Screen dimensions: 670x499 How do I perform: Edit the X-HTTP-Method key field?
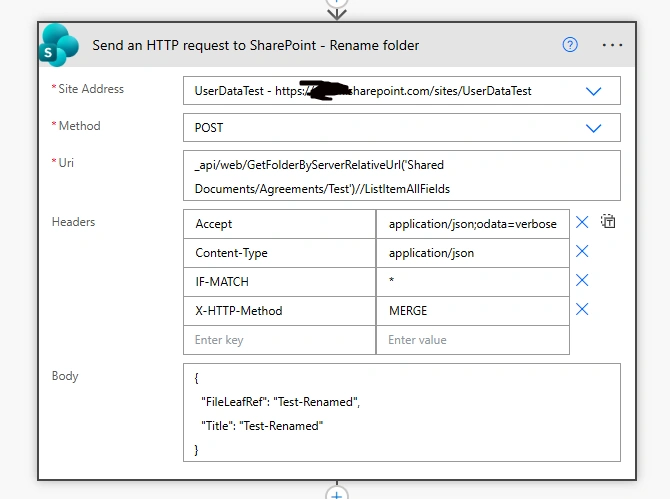pos(279,311)
